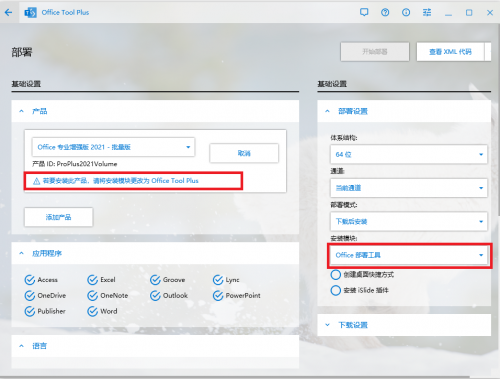Screen dimensions: 500x379
Task: Open the 64 位 architecture dropdown
Action: click(x=409, y=154)
